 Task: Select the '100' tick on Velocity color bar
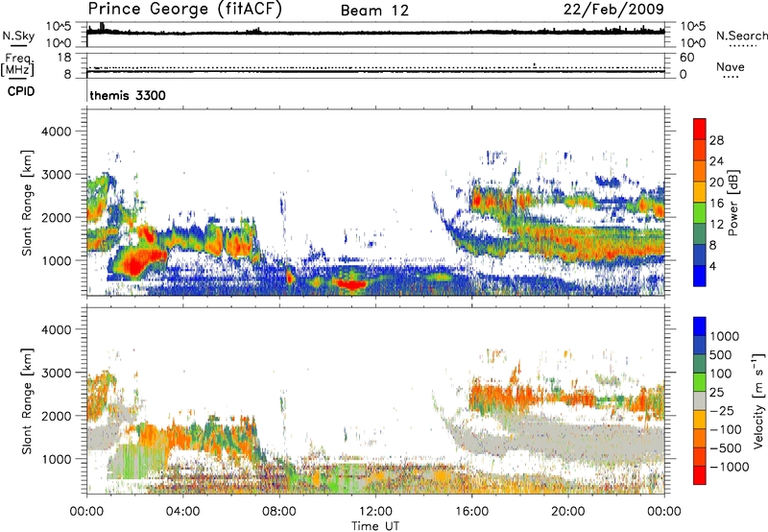point(721,374)
